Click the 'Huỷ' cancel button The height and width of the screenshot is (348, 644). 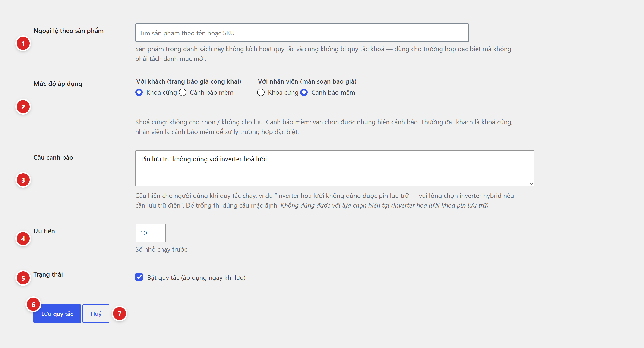click(96, 314)
